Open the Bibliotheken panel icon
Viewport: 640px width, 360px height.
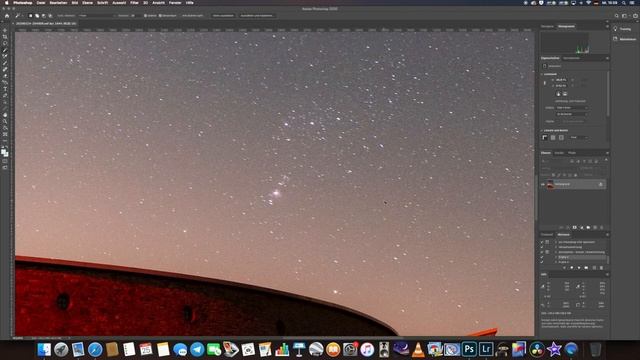tap(615, 39)
